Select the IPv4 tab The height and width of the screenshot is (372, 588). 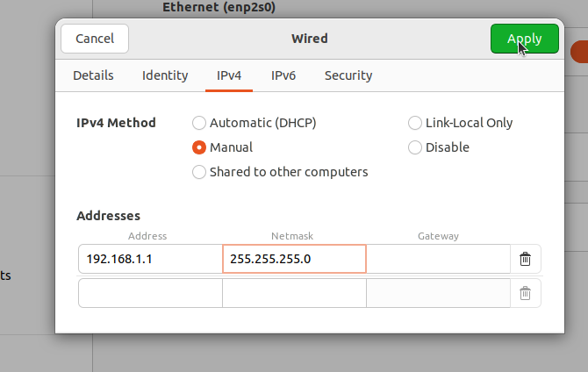tap(229, 75)
